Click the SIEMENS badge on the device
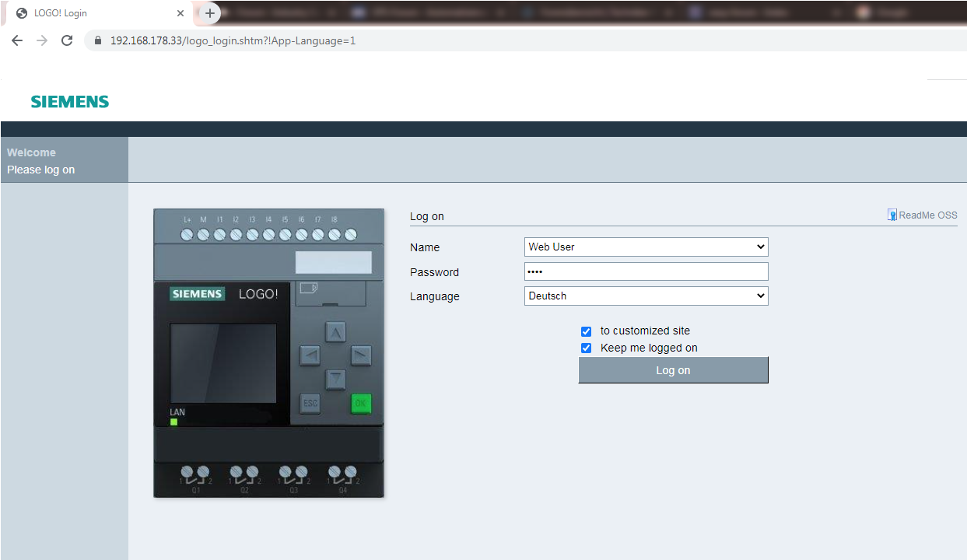967x560 pixels. click(198, 294)
